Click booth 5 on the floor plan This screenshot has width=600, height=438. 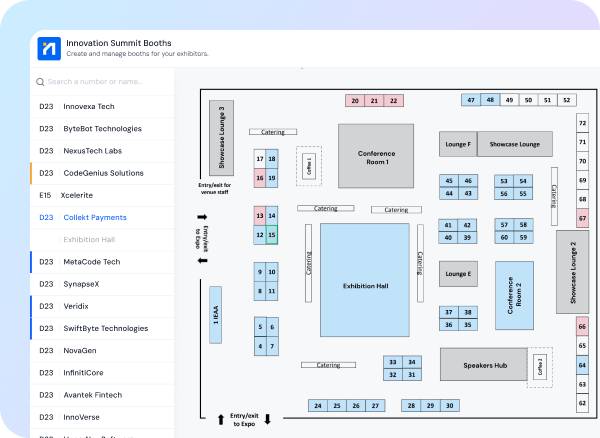260,327
